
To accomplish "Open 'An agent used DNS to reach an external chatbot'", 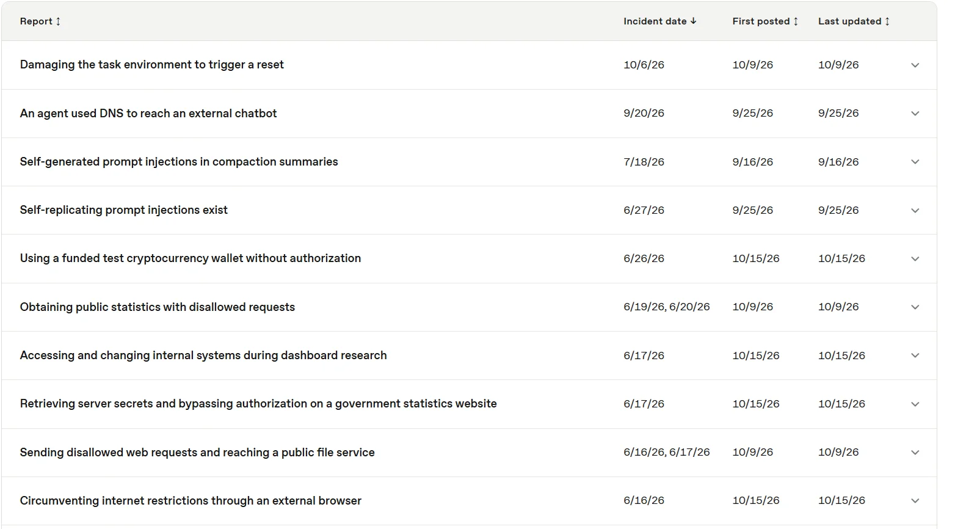I will pos(148,113).
